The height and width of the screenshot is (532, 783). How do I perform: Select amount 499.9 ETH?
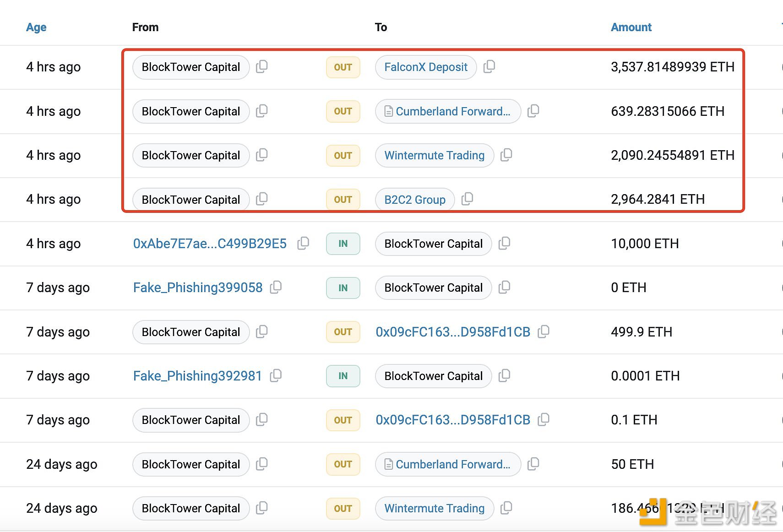point(642,332)
